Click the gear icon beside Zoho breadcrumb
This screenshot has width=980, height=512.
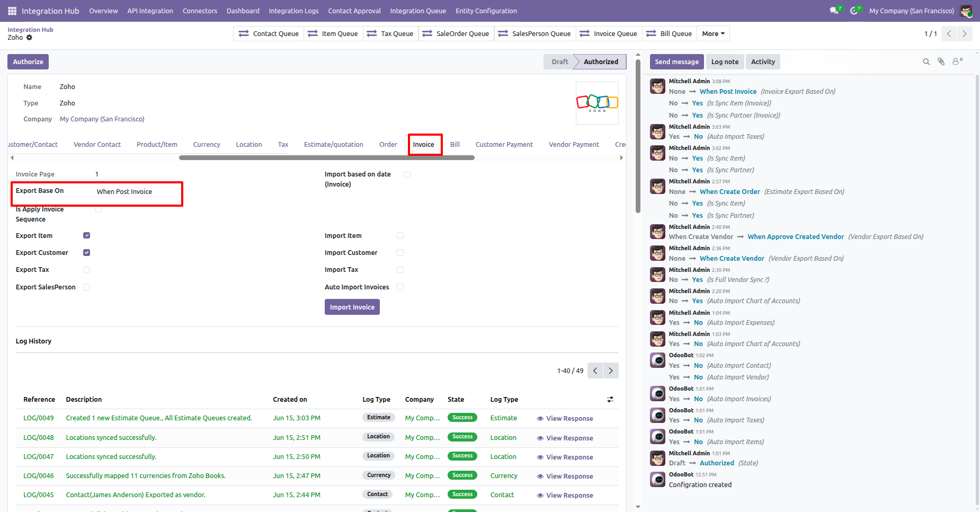(x=29, y=38)
